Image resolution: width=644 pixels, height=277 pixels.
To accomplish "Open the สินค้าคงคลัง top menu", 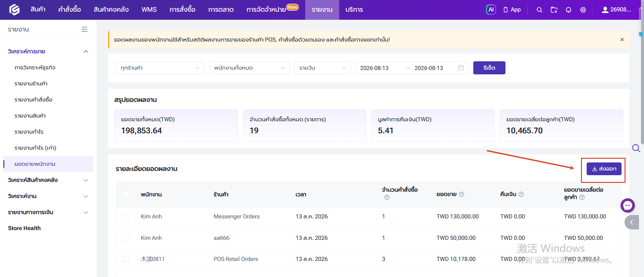I will click(111, 10).
